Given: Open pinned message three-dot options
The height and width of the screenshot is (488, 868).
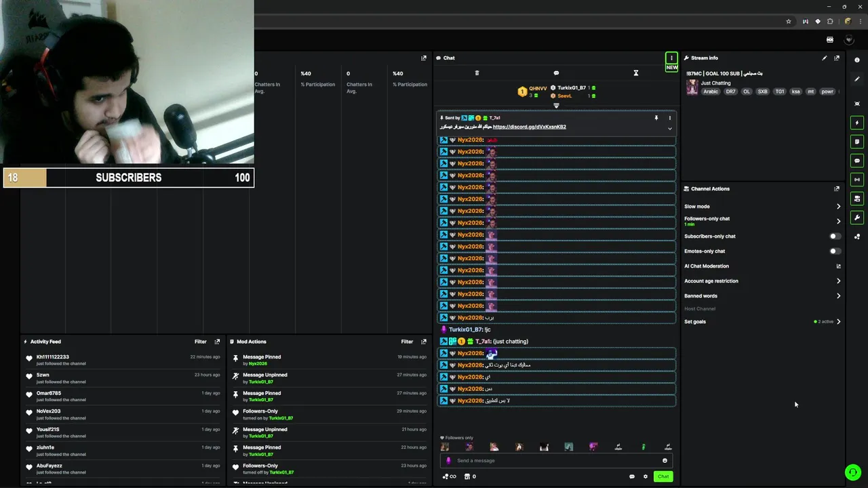Looking at the screenshot, I should tap(669, 118).
